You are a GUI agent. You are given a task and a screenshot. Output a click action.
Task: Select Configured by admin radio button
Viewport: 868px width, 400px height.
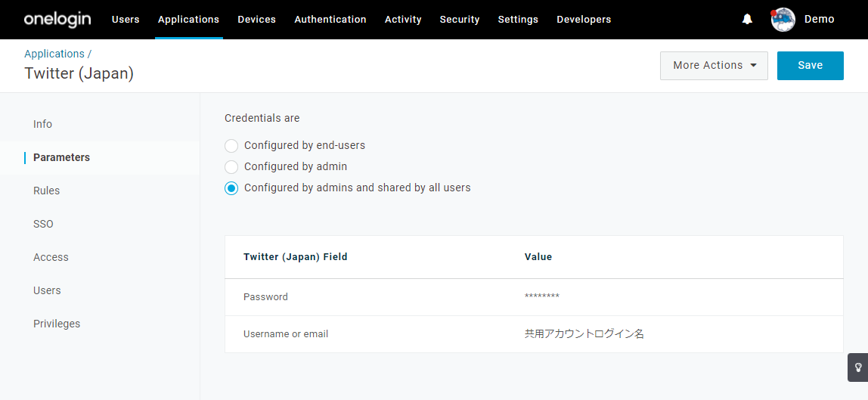231,166
